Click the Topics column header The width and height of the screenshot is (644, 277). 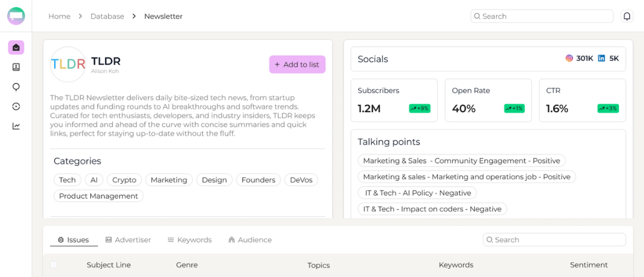(319, 265)
